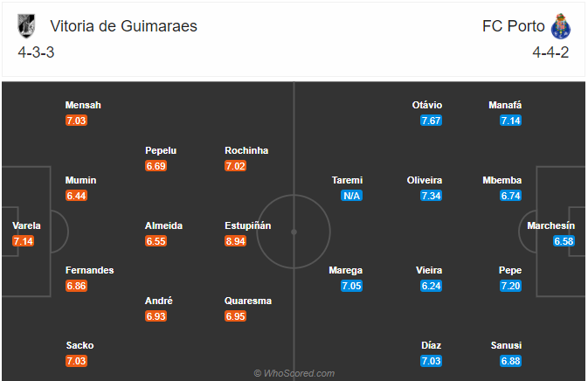The image size is (588, 381).
Task: Open player Oliveira's name
Action: click(x=425, y=180)
